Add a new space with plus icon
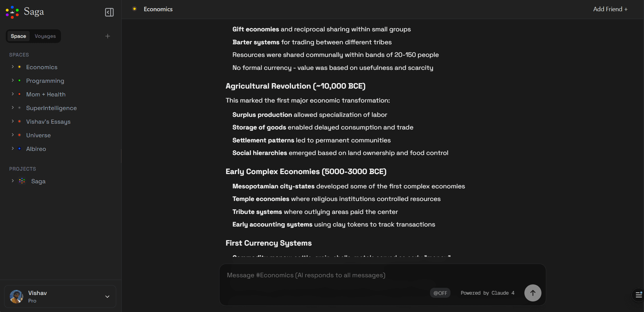 coord(108,36)
